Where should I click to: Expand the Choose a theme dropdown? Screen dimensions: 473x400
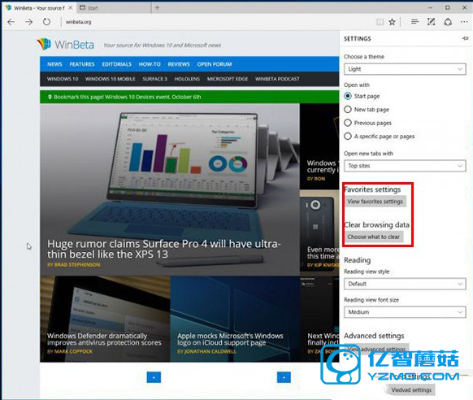pyautogui.click(x=405, y=69)
